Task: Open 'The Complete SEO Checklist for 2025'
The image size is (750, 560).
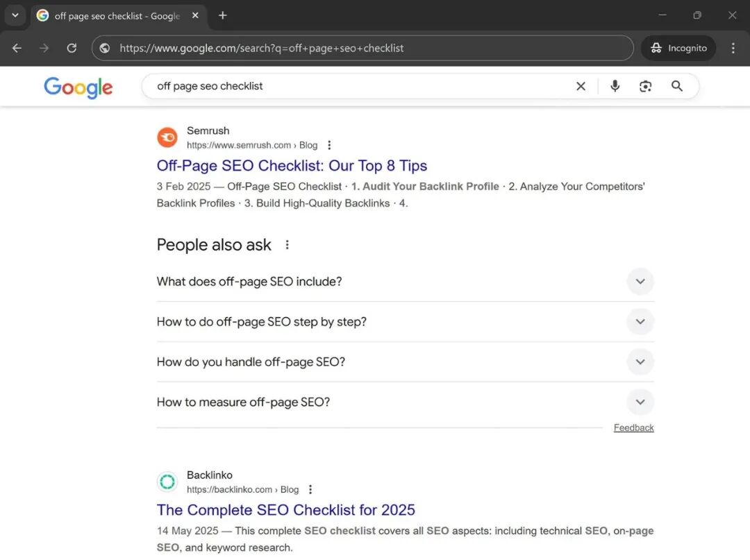Action: coord(286,510)
